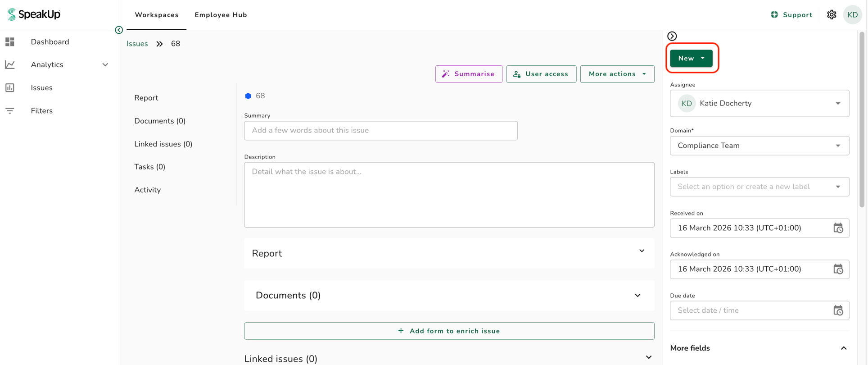Click the Support globe icon
The image size is (868, 365).
point(774,15)
